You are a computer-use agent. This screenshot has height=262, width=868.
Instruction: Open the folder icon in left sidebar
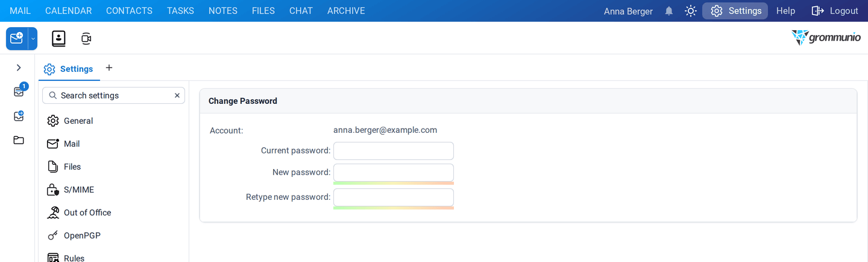point(19,140)
